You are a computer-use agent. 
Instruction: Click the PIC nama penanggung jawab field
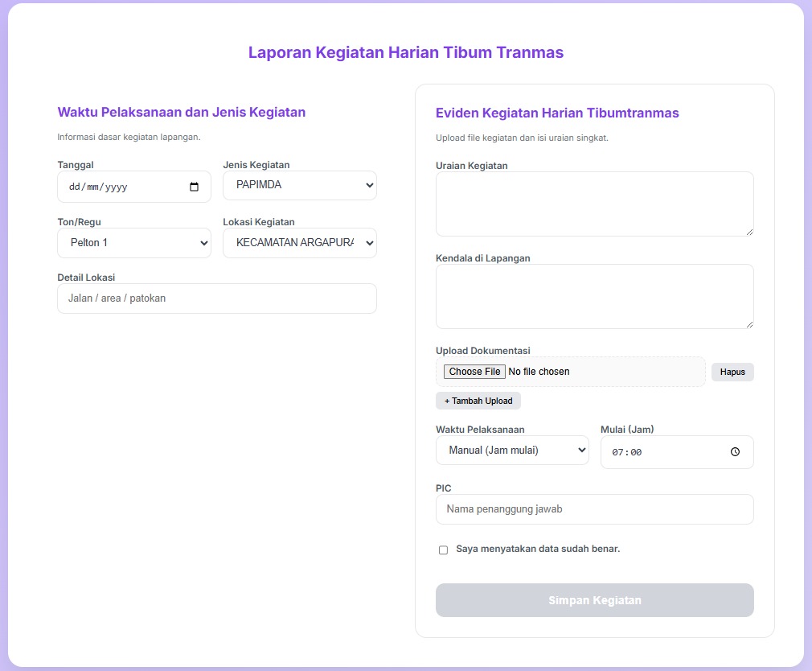click(x=594, y=509)
